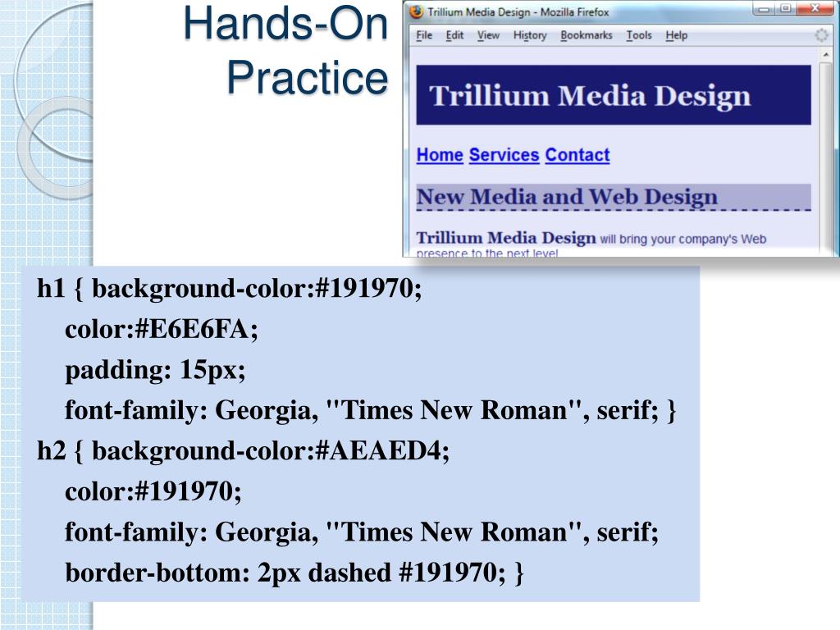
Task: Follow the Contact link on the page
Action: [x=577, y=155]
